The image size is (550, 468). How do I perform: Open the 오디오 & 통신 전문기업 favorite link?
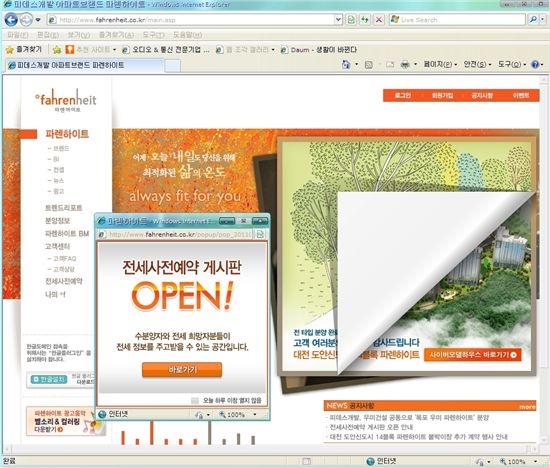pos(166,49)
